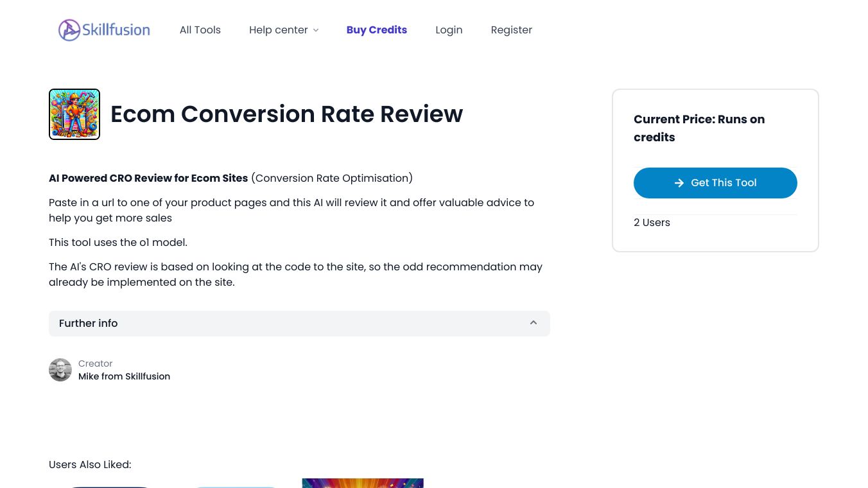Click the creator's avatar photo
The image size is (868, 488).
coord(60,370)
